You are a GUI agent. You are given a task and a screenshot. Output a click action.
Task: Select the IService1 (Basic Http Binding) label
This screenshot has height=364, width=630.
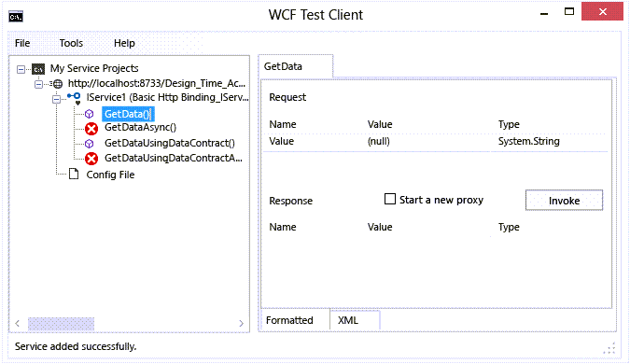click(168, 97)
